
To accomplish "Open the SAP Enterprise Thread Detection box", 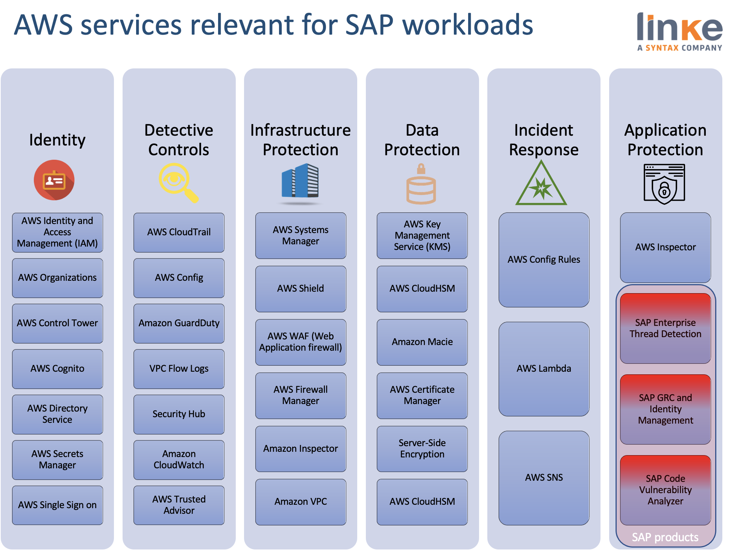I will [665, 328].
